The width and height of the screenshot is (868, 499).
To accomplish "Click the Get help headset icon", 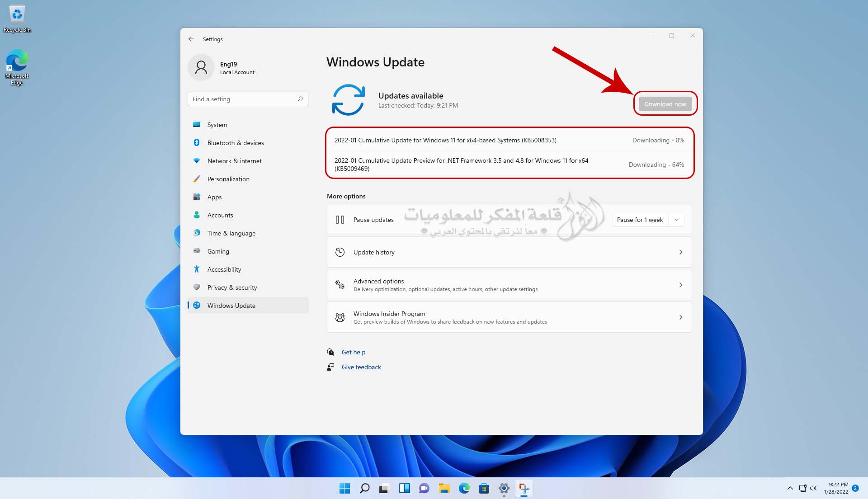I will 330,352.
